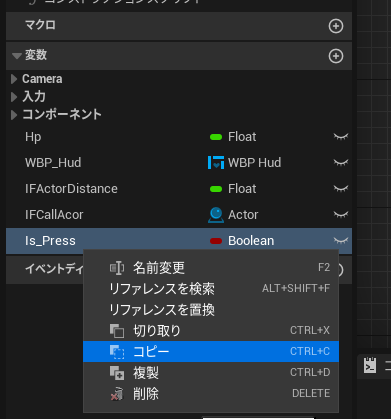
Task: Open the Is_Press Boolean type pill
Action: point(216,241)
